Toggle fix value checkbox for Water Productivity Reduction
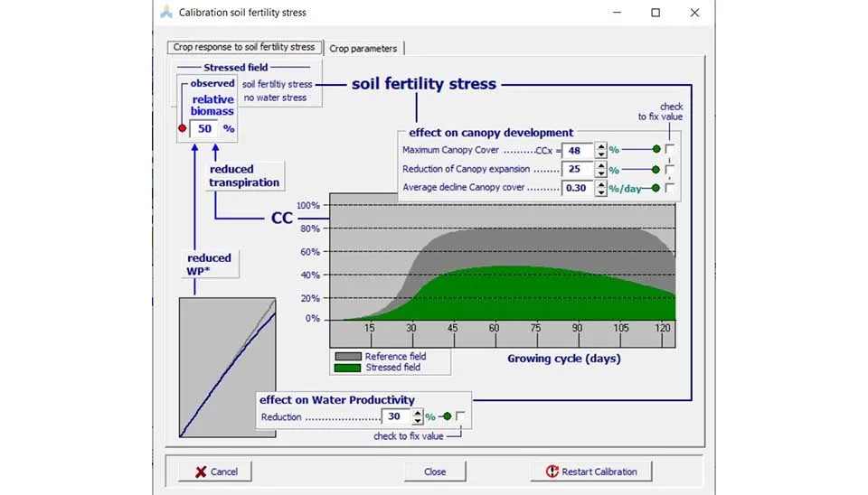868x495 pixels. [460, 416]
